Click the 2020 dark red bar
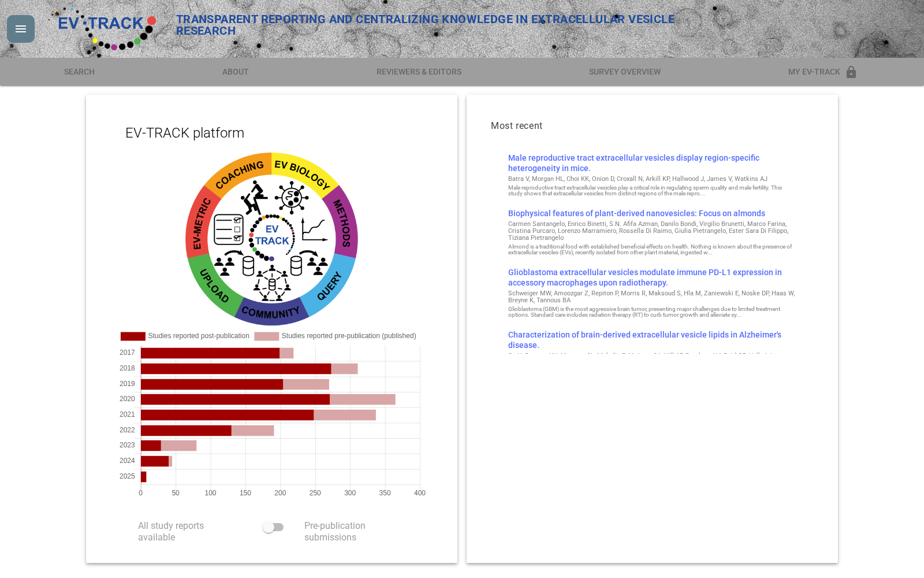Viewport: 924px width, 578px height. click(235, 399)
